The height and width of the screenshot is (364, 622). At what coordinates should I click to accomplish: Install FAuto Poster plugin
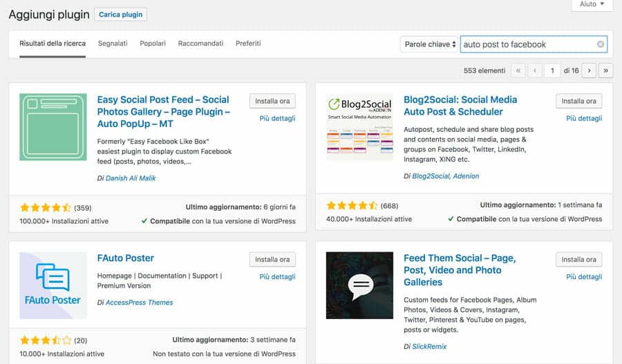coord(272,259)
